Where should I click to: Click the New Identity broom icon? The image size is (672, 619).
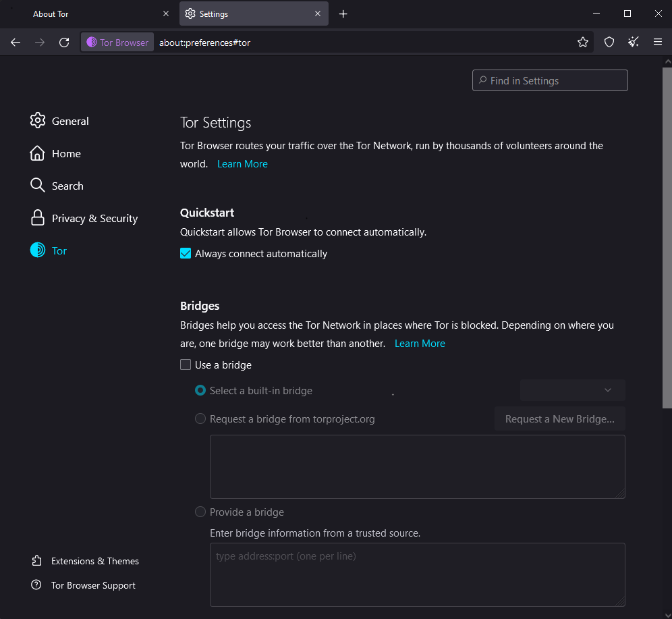click(633, 43)
